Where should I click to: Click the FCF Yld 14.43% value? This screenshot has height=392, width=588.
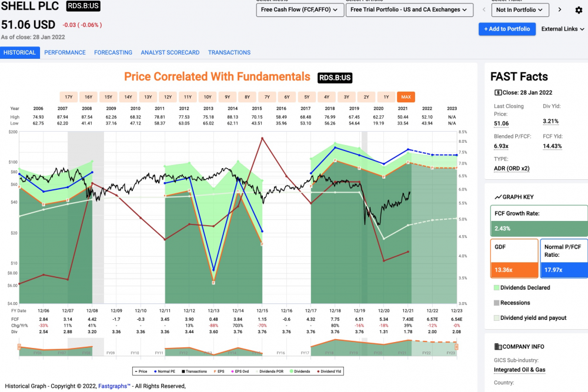552,146
